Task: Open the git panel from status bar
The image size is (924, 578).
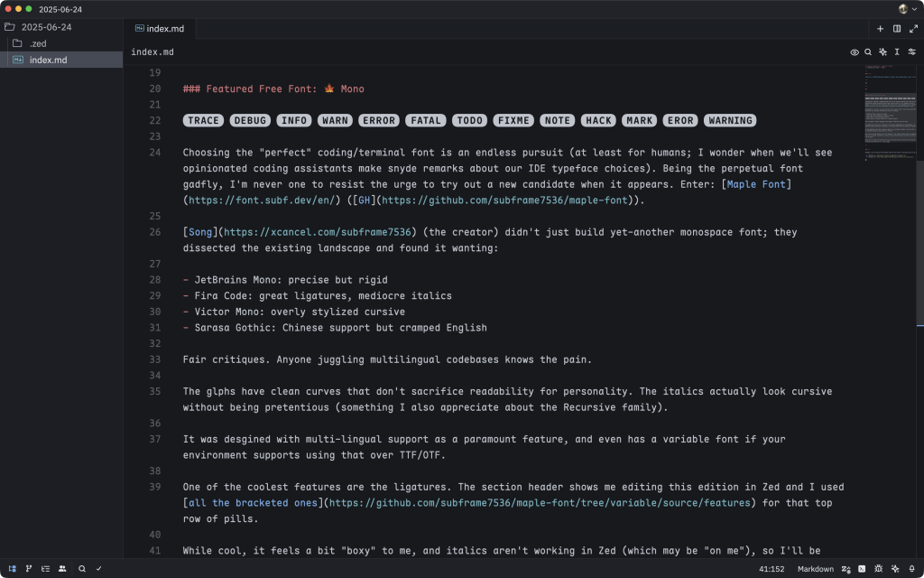Action: click(x=29, y=569)
